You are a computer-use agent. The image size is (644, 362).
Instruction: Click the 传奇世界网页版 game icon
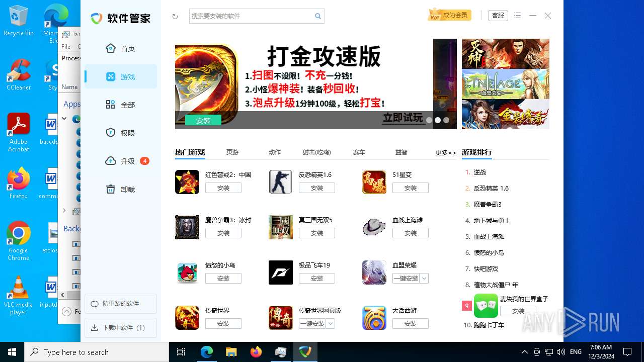(x=281, y=318)
